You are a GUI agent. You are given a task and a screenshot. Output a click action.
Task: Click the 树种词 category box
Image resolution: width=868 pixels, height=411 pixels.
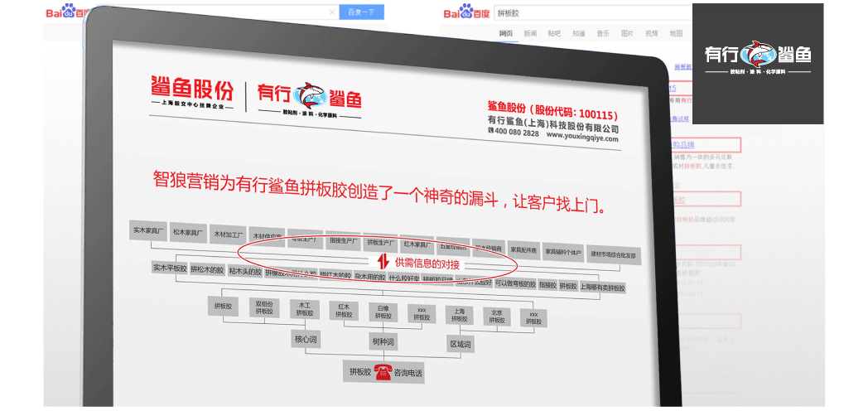(383, 342)
